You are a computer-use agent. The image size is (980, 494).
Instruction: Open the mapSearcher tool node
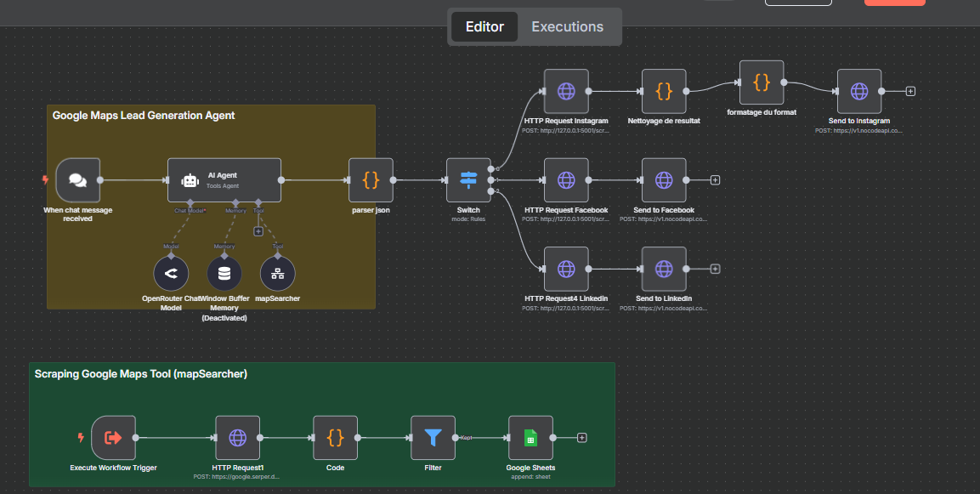pyautogui.click(x=277, y=274)
